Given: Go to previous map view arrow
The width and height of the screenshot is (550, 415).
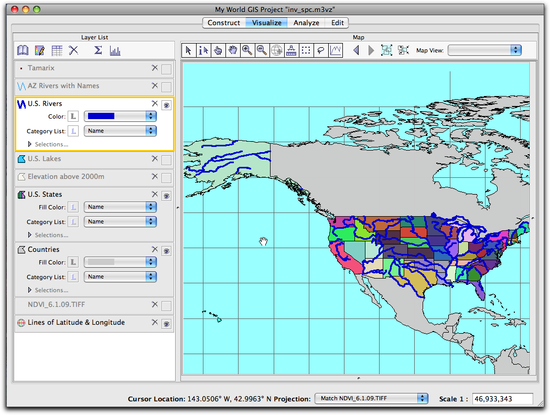Looking at the screenshot, I should coord(356,50).
